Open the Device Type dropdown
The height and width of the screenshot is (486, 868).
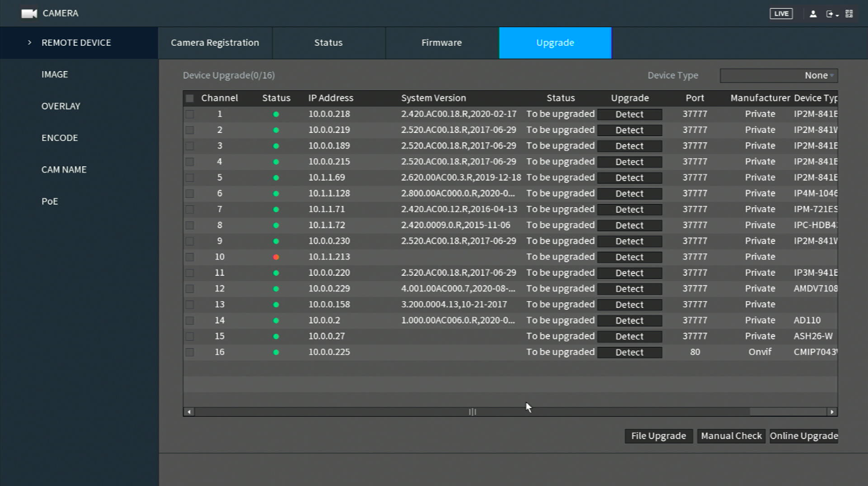778,75
